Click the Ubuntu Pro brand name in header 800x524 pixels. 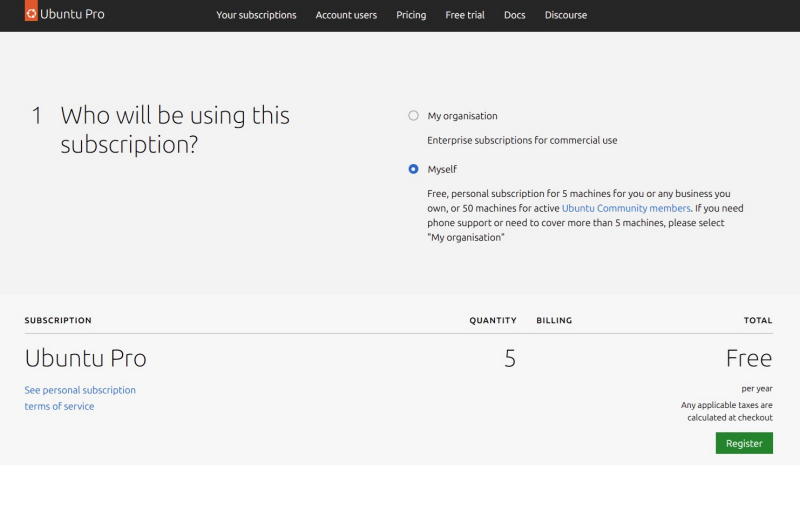[x=72, y=15]
